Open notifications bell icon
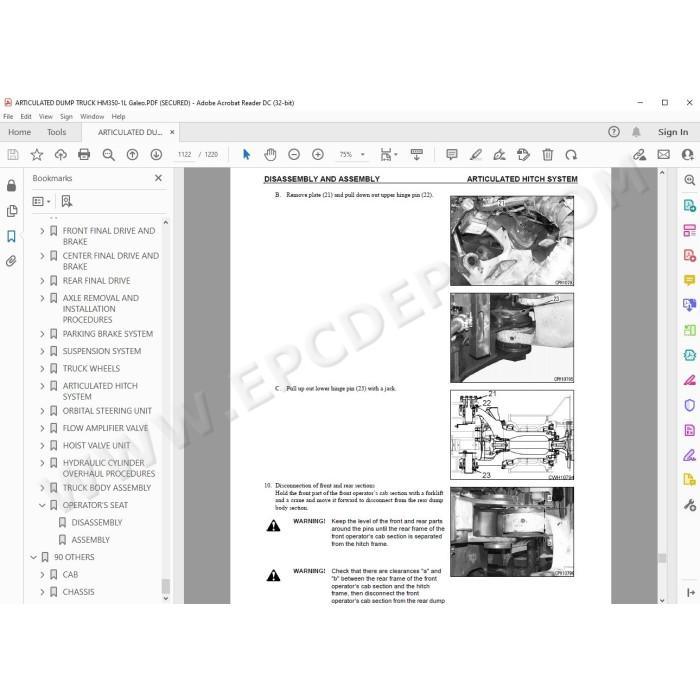Image resolution: width=700 pixels, height=700 pixels. (636, 132)
